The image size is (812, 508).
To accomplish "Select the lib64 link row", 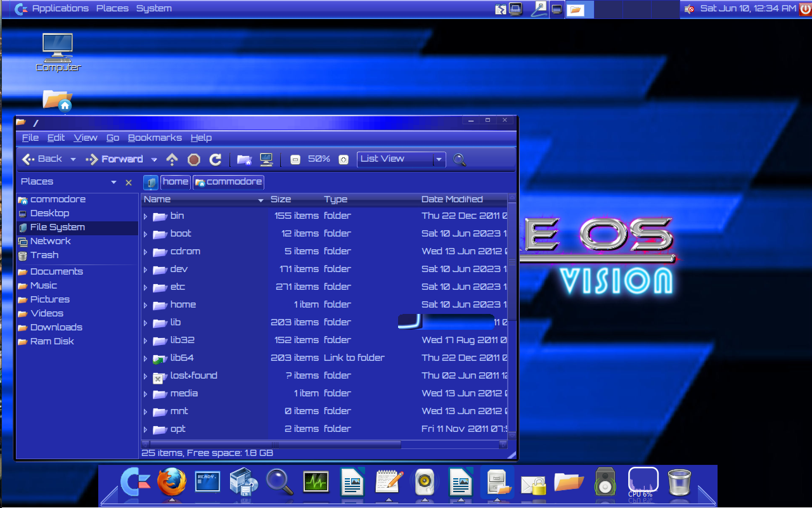I will [324, 358].
